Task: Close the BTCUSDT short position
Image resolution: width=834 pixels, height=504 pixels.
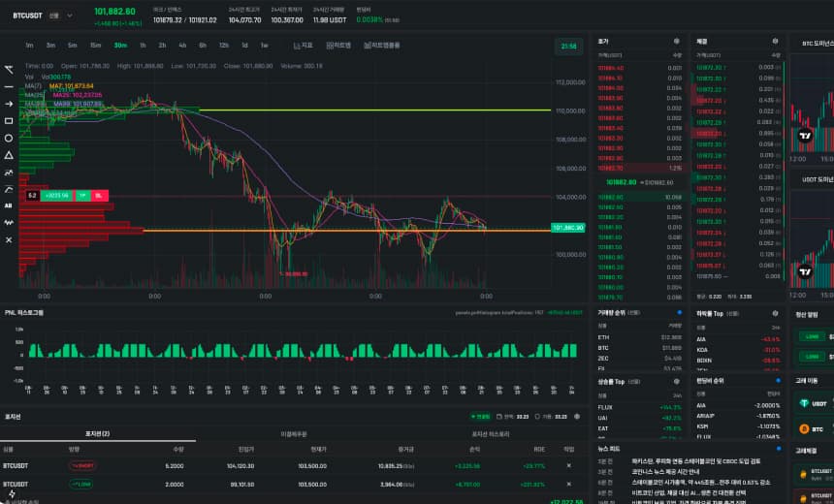Action: point(569,466)
